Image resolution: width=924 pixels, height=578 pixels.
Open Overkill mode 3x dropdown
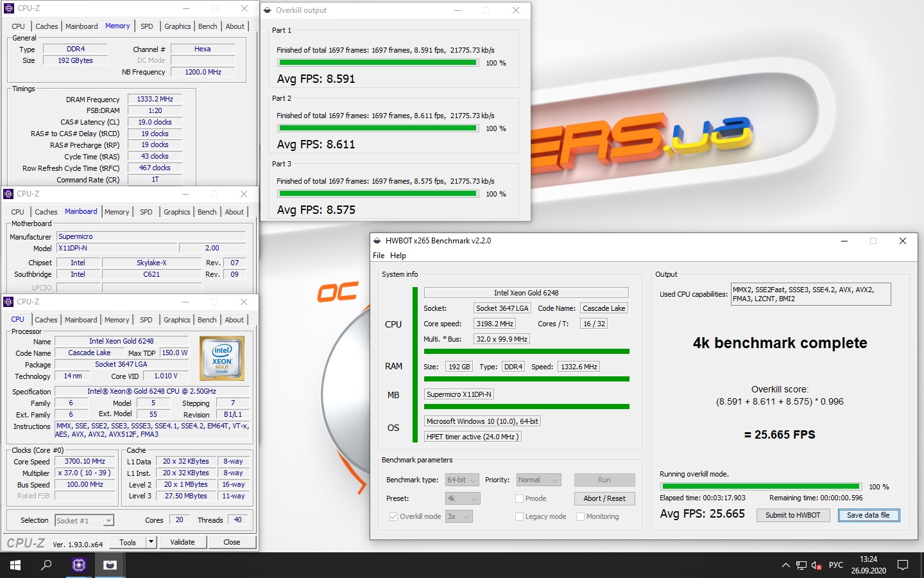[x=459, y=516]
